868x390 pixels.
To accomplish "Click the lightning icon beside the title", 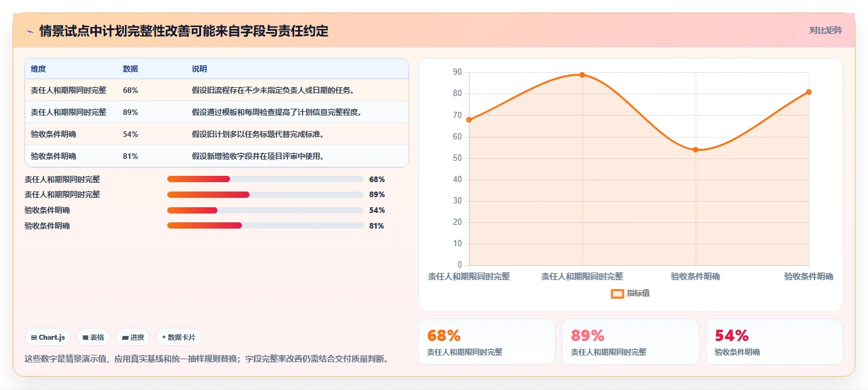I will [x=30, y=31].
